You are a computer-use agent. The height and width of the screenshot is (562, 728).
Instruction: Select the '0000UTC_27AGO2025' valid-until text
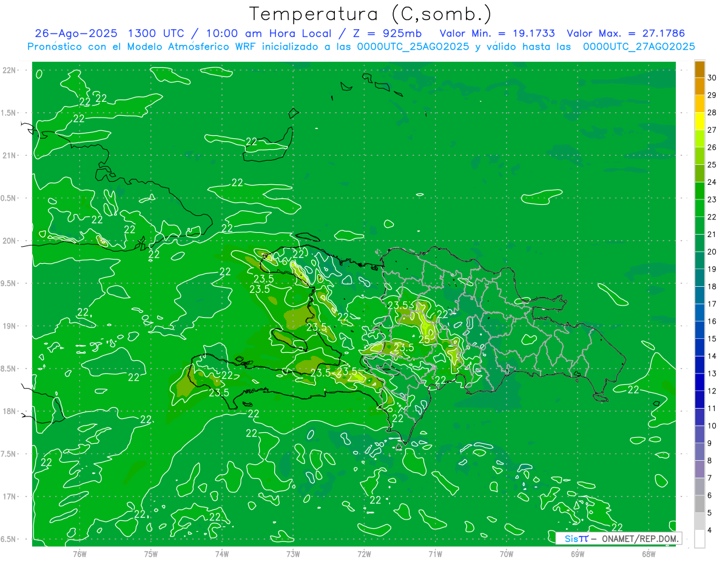(639, 47)
